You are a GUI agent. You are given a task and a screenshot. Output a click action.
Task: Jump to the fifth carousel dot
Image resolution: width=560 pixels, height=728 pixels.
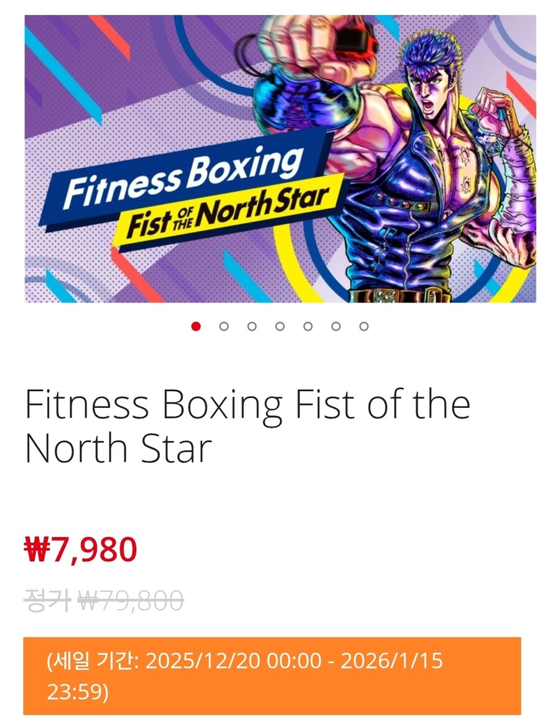pos(308,326)
